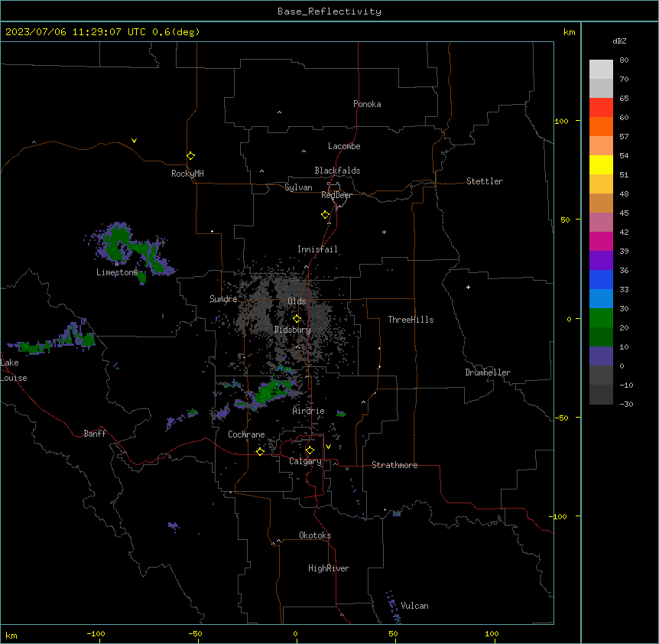659x644 pixels.
Task: Click the Stettler town label
Action: pos(485,181)
